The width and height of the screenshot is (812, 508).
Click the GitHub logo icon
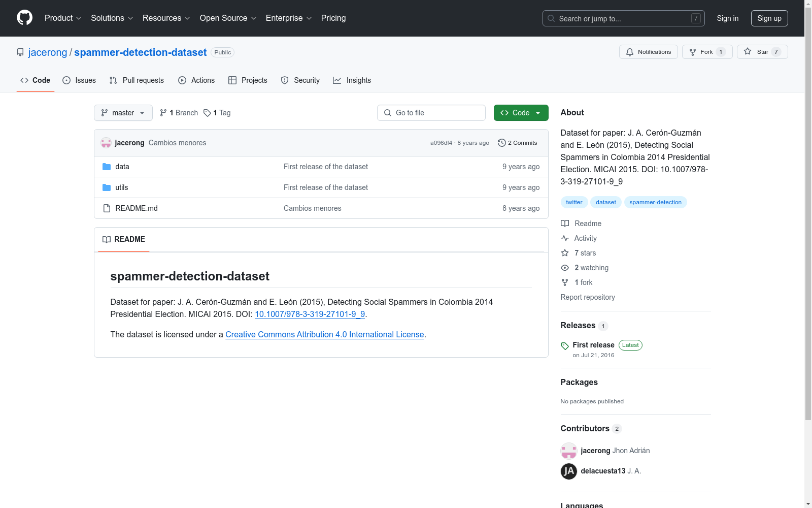24,18
